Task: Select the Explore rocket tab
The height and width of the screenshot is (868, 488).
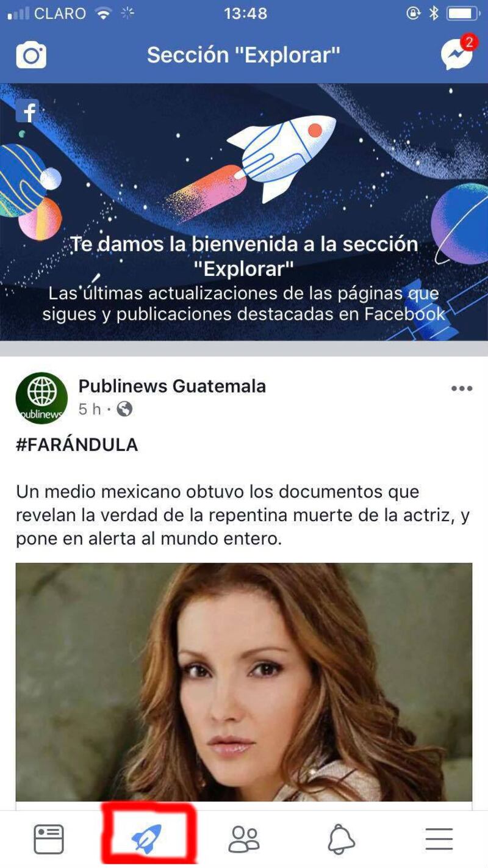Action: click(147, 837)
